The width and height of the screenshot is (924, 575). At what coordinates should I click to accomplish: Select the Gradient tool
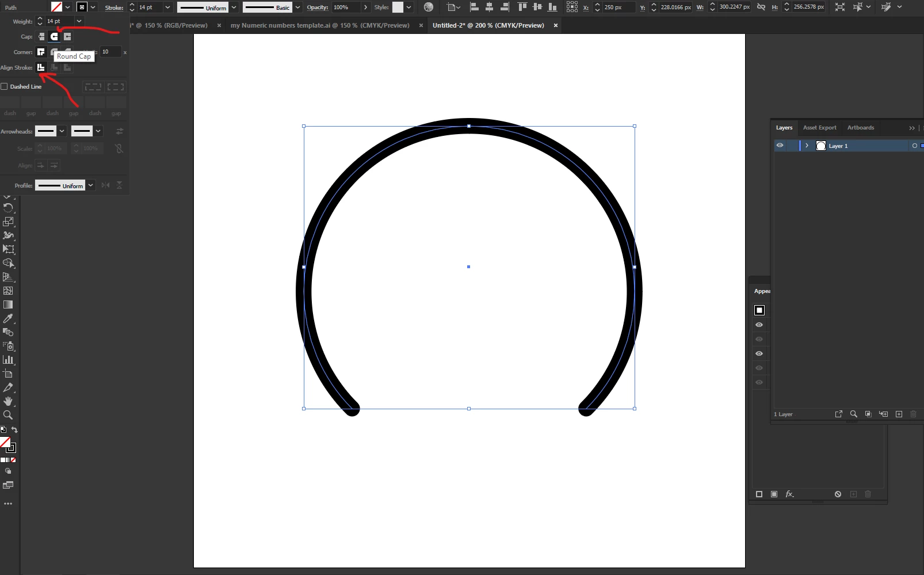coord(8,304)
